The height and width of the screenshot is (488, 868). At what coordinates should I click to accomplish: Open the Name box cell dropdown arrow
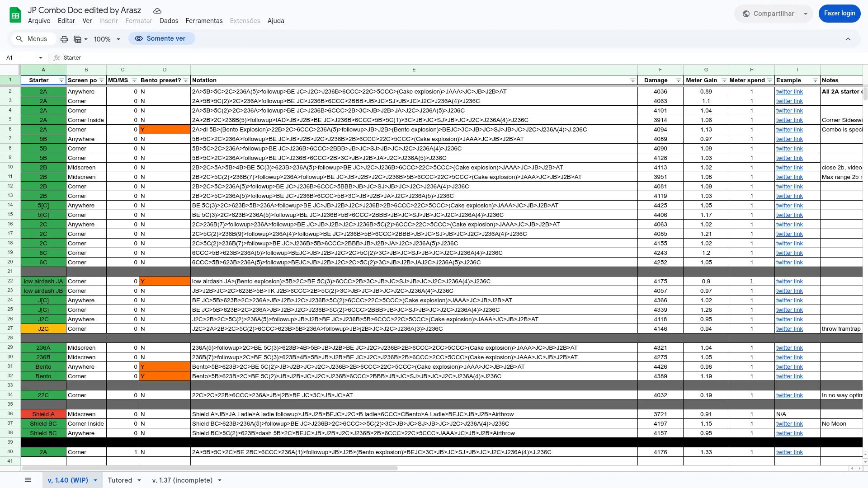coord(41,58)
